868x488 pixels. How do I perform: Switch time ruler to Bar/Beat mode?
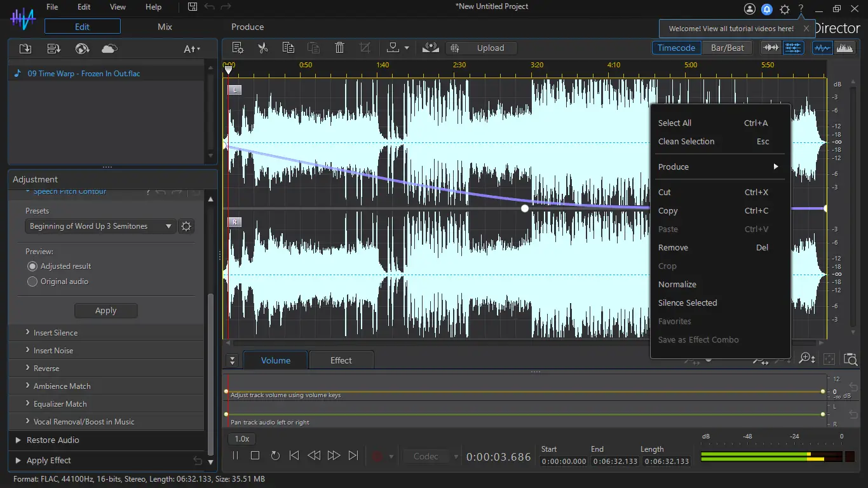point(727,48)
